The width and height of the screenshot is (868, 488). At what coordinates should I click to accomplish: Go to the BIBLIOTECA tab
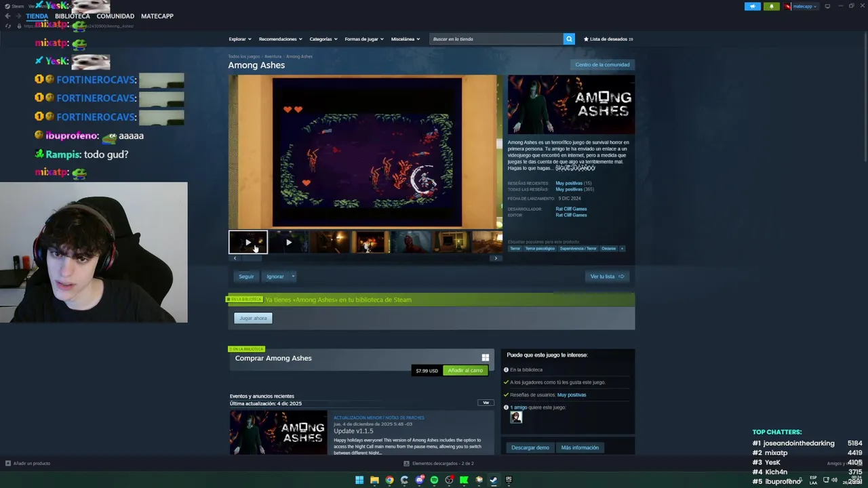point(72,16)
